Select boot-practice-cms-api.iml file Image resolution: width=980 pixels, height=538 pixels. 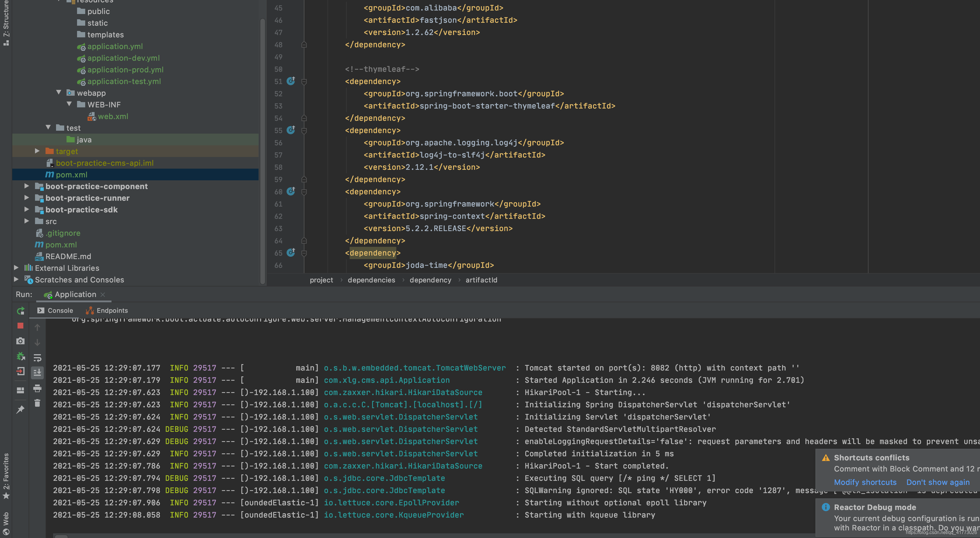[104, 163]
